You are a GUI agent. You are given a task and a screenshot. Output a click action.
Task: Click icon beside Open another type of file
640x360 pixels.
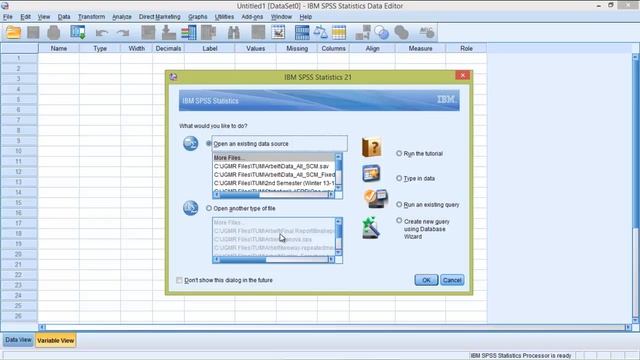[x=190, y=208]
